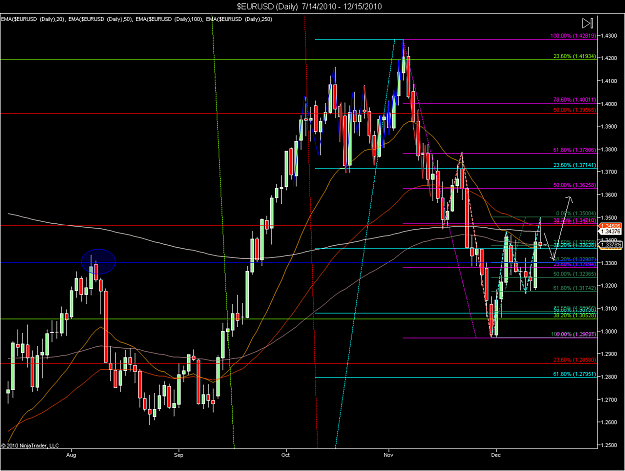Click the magenta 78.60% Fibonacci level label
The width and height of the screenshot is (625, 471).
(x=575, y=100)
